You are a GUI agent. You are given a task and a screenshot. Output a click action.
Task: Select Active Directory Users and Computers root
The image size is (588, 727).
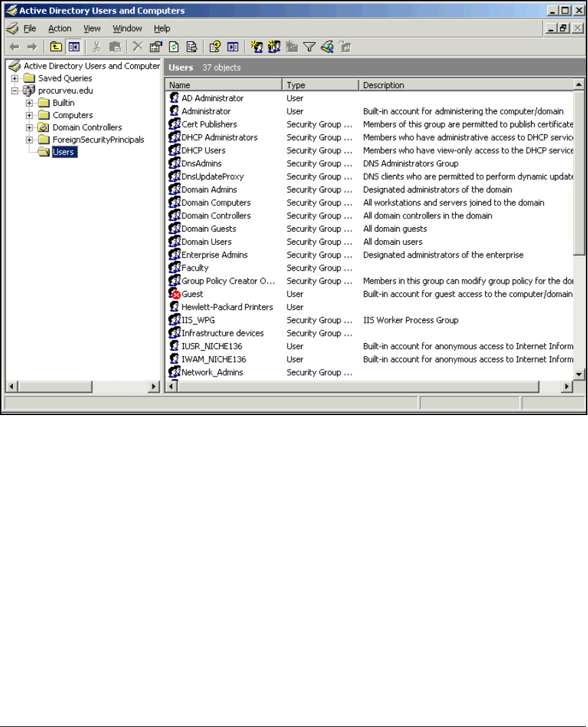point(92,66)
